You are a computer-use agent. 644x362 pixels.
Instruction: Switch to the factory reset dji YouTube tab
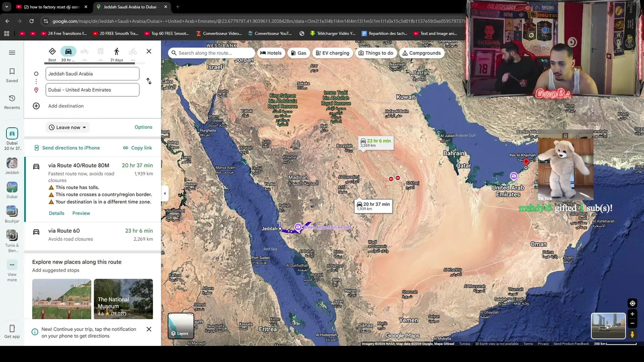(51, 7)
